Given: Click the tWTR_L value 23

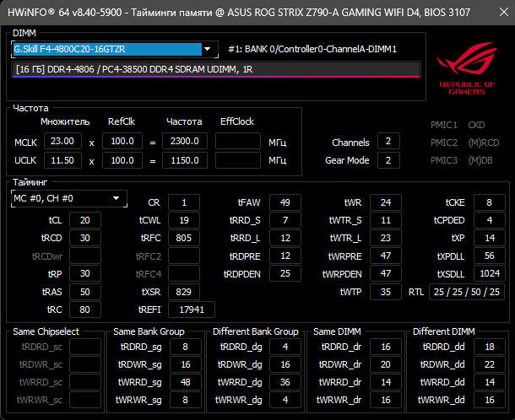Looking at the screenshot, I should tap(386, 238).
